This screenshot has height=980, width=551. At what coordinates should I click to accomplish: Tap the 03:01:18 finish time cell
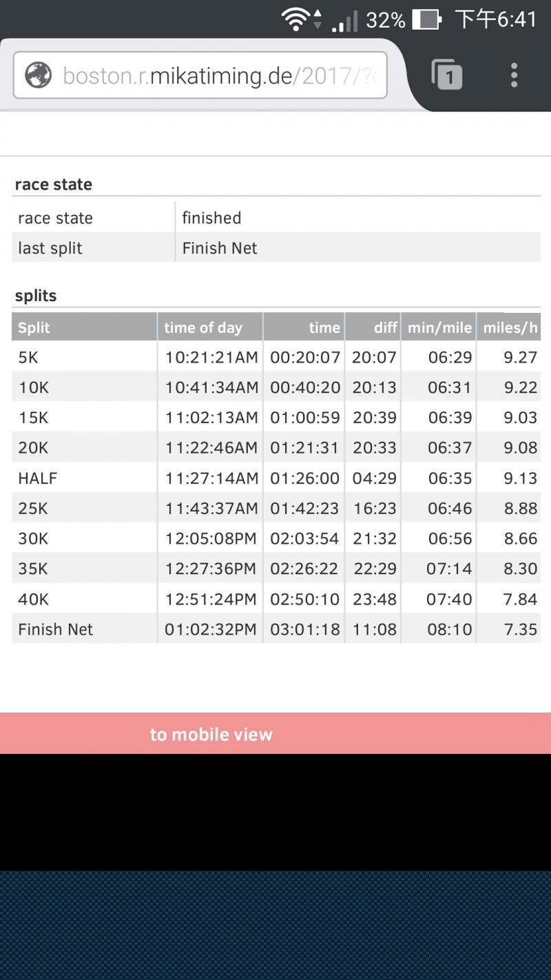304,629
